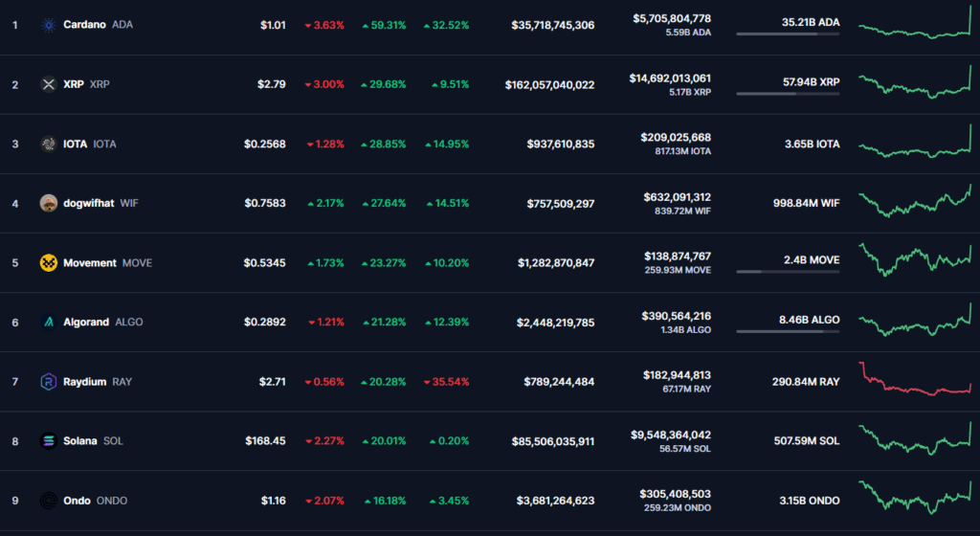Screen dimensions: 980x536
Task: Click the Movement coin logo
Action: click(x=48, y=262)
